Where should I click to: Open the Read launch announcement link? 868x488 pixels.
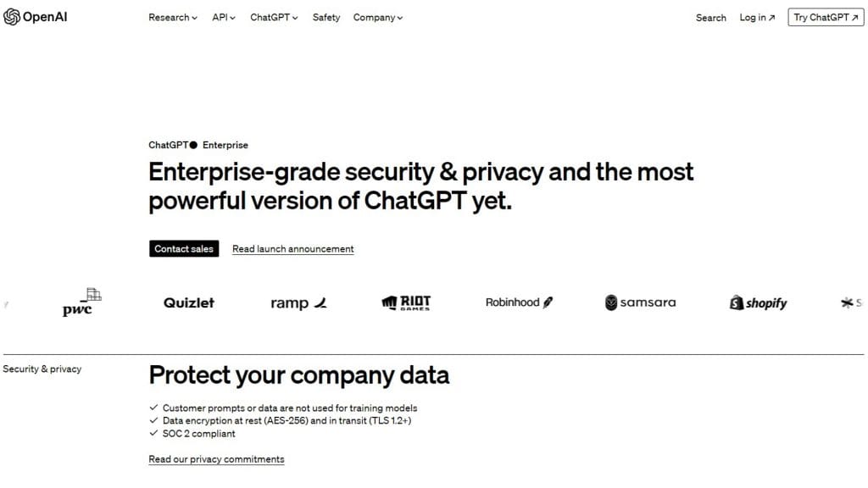point(292,249)
